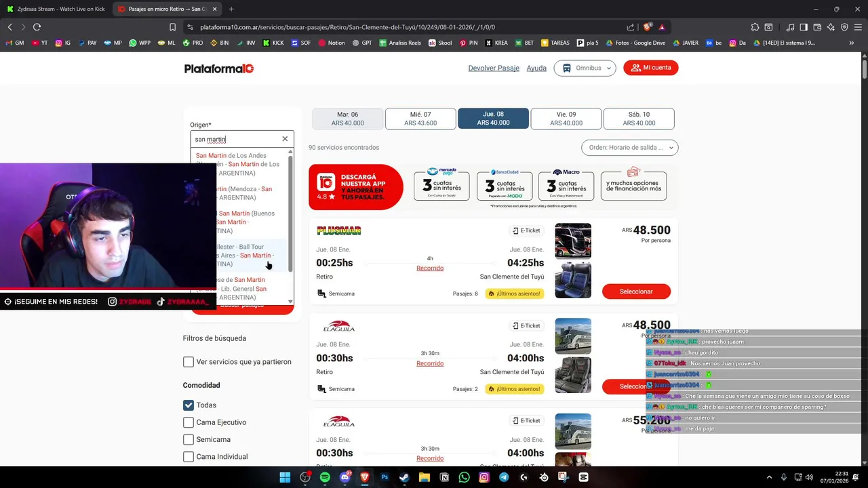Click the Plusmar company logo
The width and height of the screenshot is (868, 488).
point(338,231)
